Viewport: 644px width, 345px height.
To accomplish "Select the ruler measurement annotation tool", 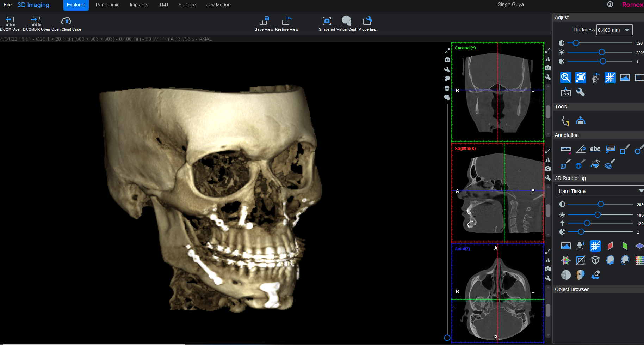I will tap(566, 150).
